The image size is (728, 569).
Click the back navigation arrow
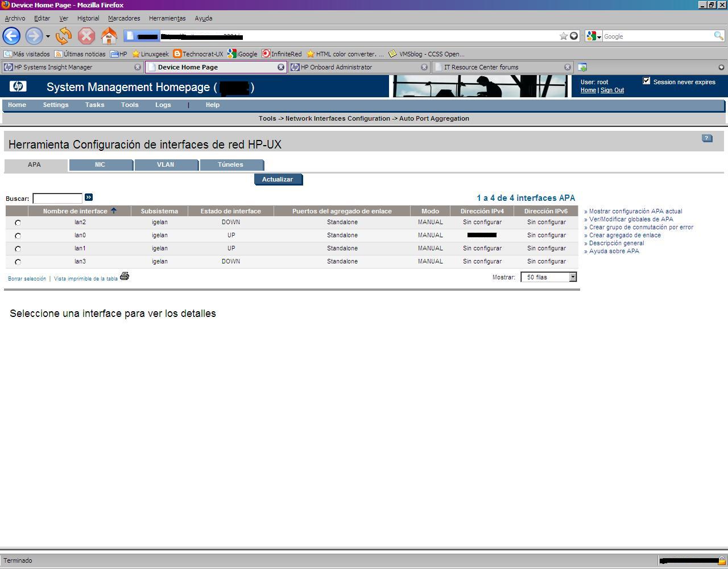point(12,36)
